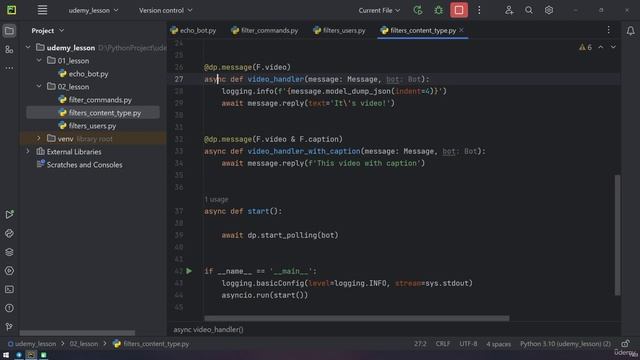Image resolution: width=640 pixels, height=360 pixels.
Task: Open the Project view dropdown header
Action: tap(48, 31)
